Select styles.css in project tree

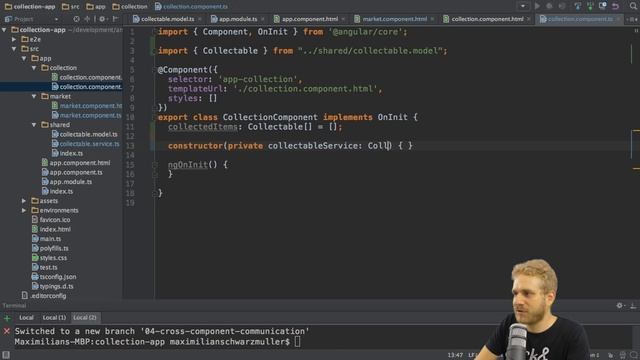(x=49, y=258)
